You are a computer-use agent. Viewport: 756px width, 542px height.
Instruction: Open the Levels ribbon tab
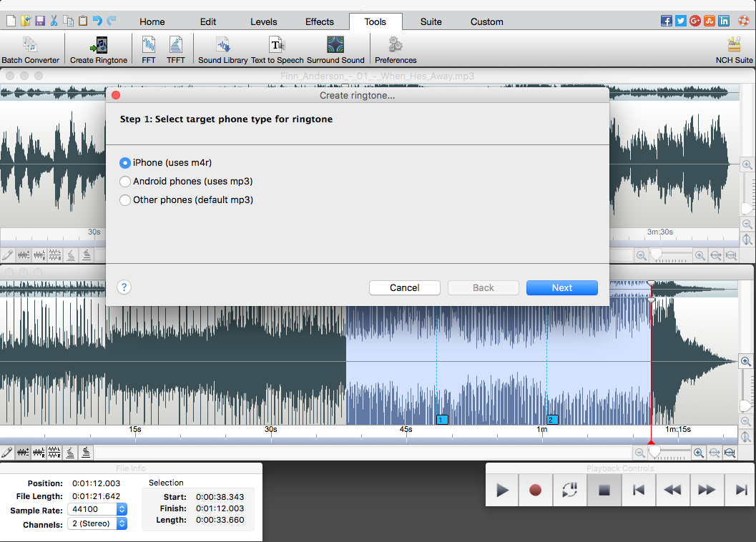tap(263, 21)
